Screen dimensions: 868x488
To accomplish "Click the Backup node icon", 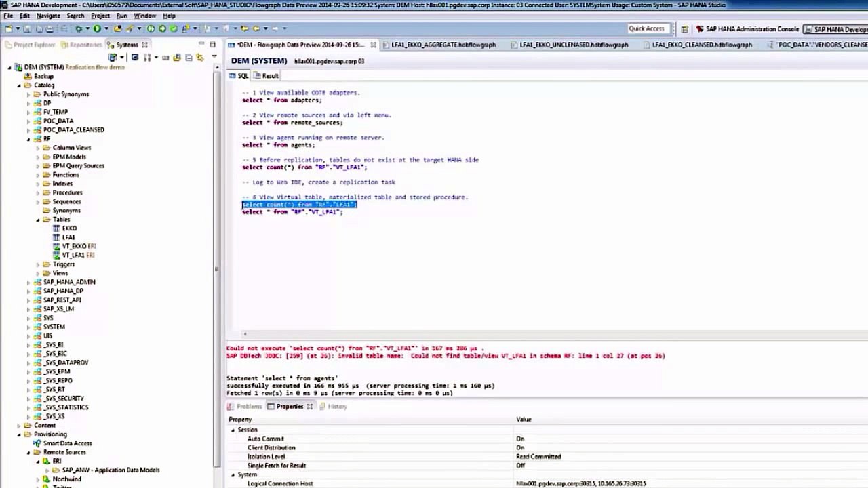I will 28,76.
